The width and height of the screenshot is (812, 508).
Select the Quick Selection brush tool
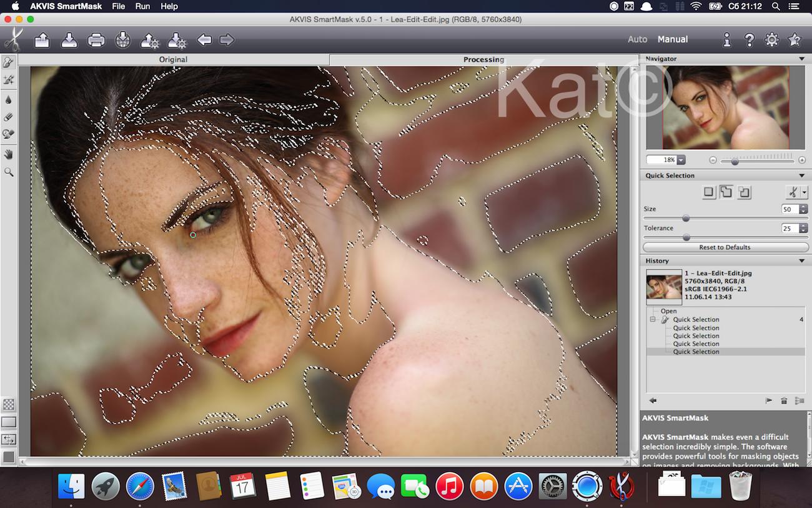pos(9,62)
